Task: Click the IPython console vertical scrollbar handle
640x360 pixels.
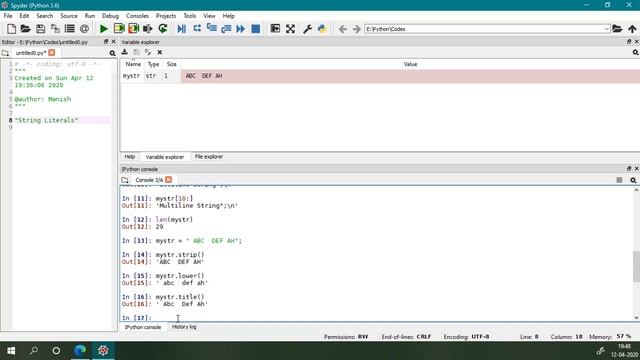Action: 636,267
